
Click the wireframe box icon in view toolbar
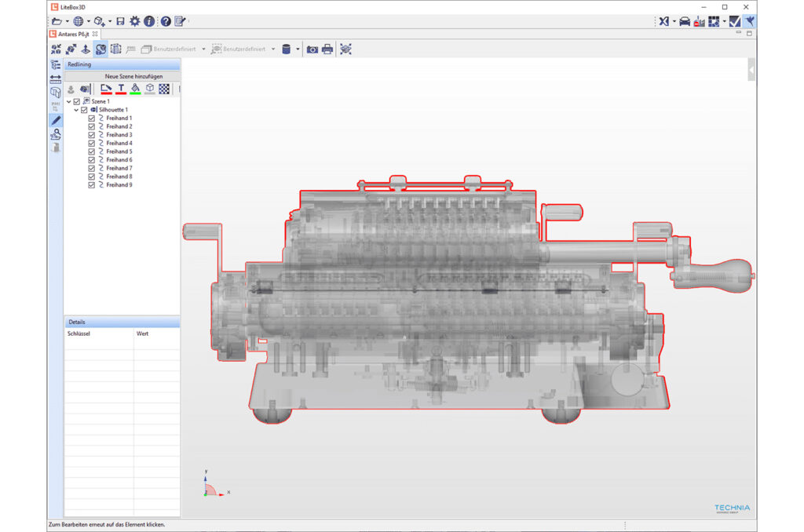pyautogui.click(x=116, y=49)
